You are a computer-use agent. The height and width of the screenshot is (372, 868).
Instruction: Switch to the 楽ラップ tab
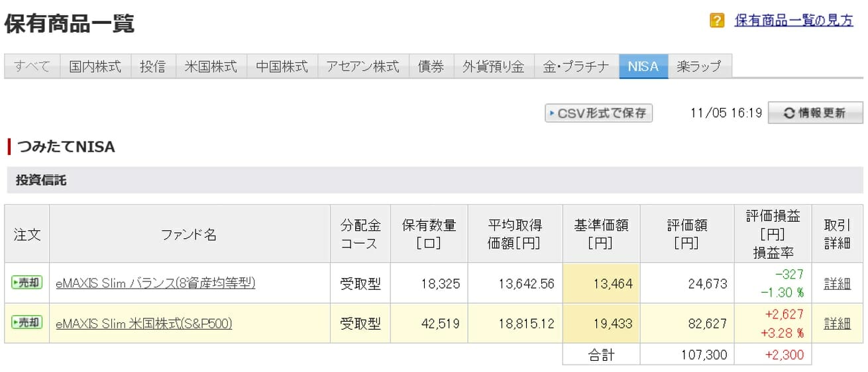[699, 66]
